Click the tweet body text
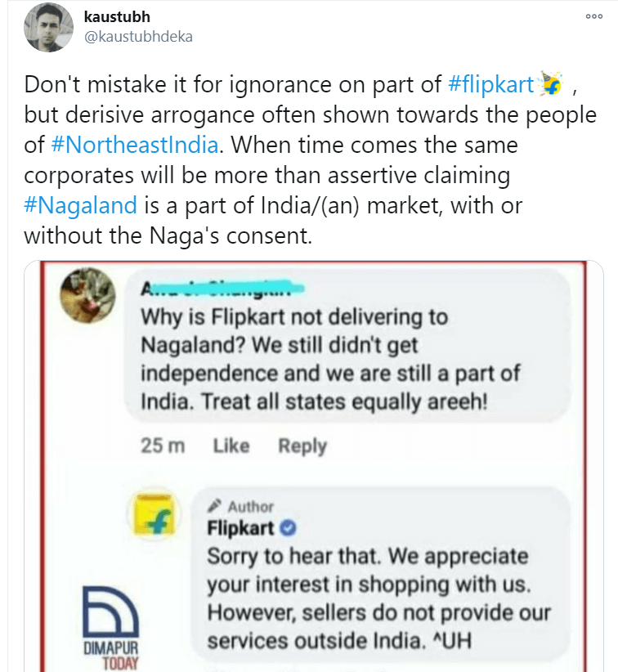Screen dimensions: 618x672 [x=302, y=177]
